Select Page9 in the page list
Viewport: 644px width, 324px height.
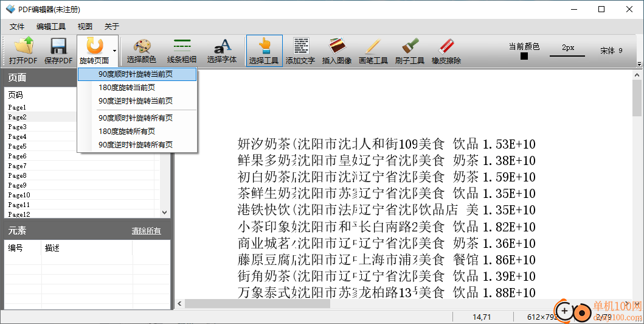[17, 185]
